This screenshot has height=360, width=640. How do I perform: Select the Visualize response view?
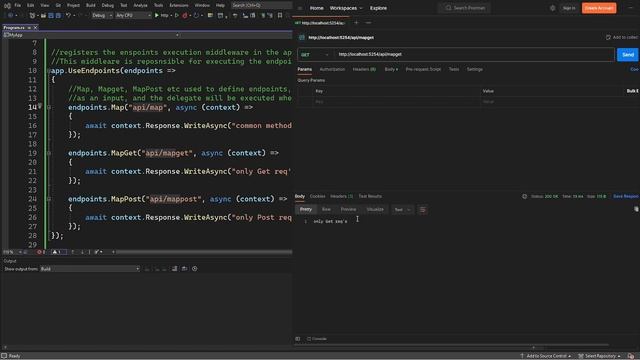pyautogui.click(x=375, y=209)
